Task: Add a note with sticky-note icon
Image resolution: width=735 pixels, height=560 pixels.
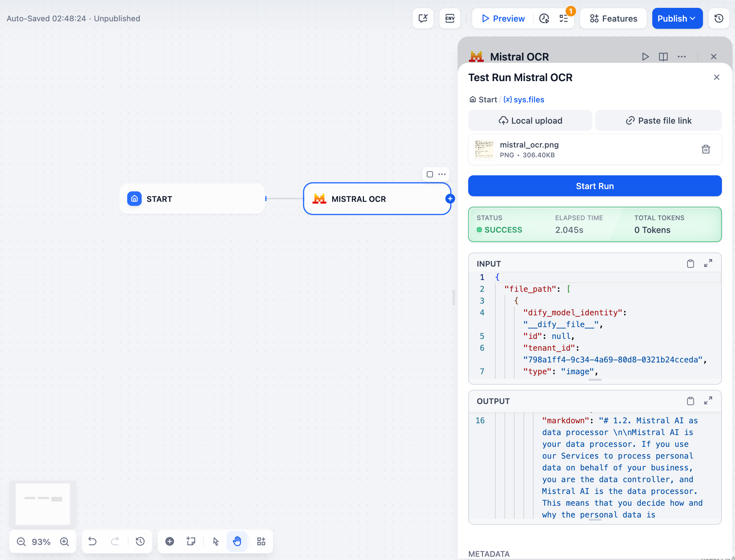Action: tap(191, 541)
